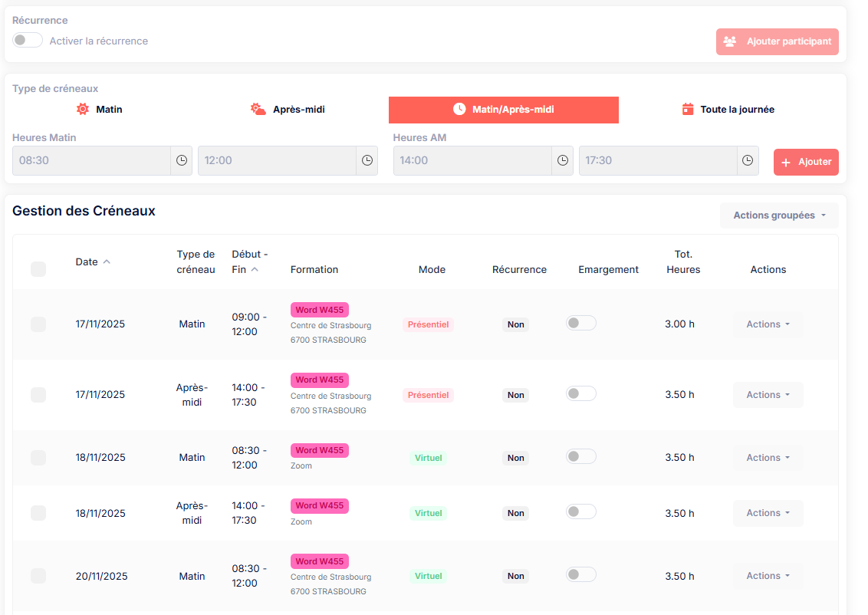Select the Matin/Après-midi slot type tab
The height and width of the screenshot is (615, 868).
(503, 110)
